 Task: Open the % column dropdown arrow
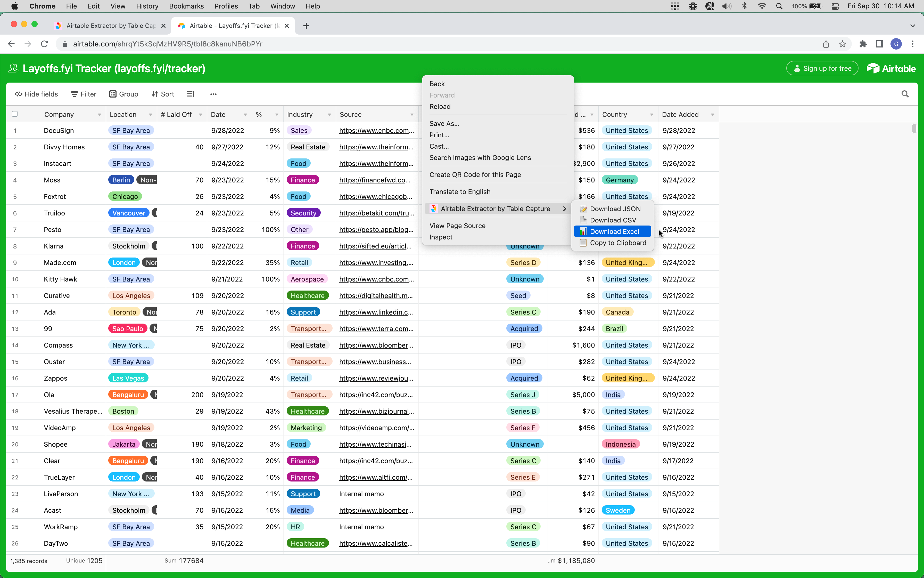277,115
